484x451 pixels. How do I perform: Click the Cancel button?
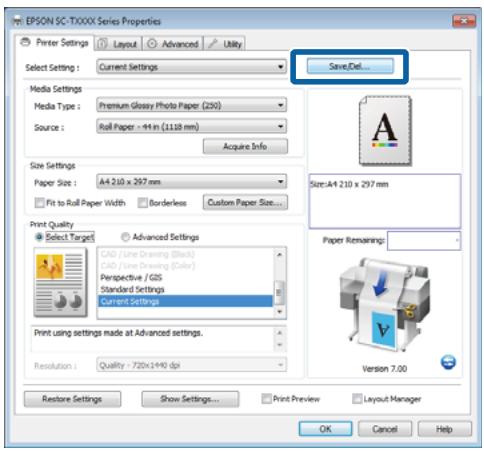(385, 429)
